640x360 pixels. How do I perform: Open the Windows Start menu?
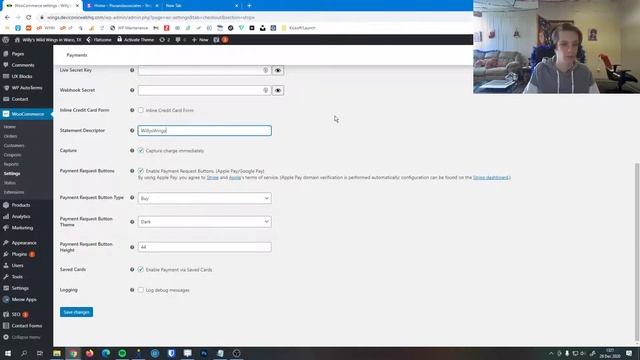pos(8,353)
